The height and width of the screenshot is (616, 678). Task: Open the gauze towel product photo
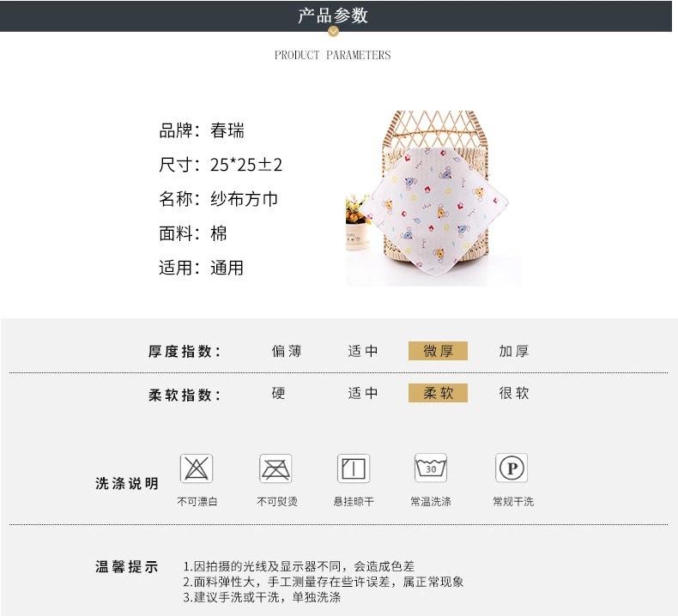433,198
